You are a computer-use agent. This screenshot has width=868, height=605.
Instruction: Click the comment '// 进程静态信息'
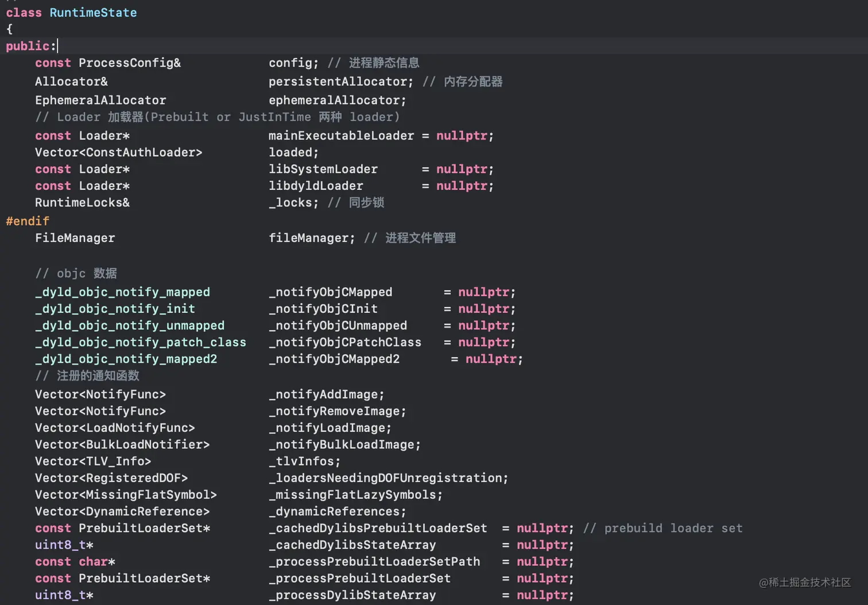374,63
